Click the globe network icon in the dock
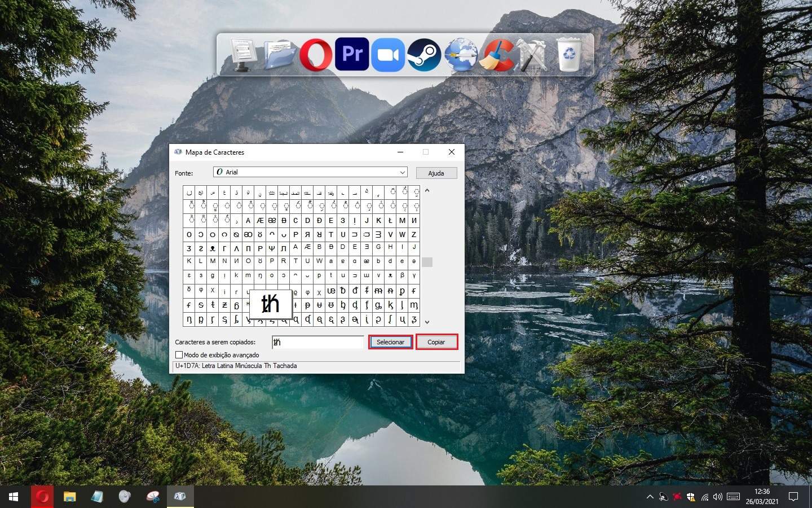Image resolution: width=812 pixels, height=508 pixels. click(461, 54)
